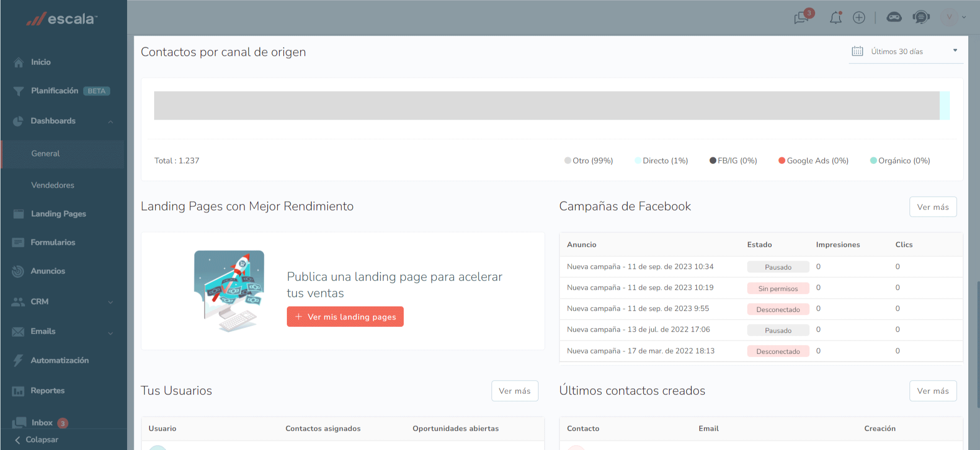This screenshot has height=450, width=980.
Task: Click the Dashboards pie chart icon
Action: [x=18, y=121]
